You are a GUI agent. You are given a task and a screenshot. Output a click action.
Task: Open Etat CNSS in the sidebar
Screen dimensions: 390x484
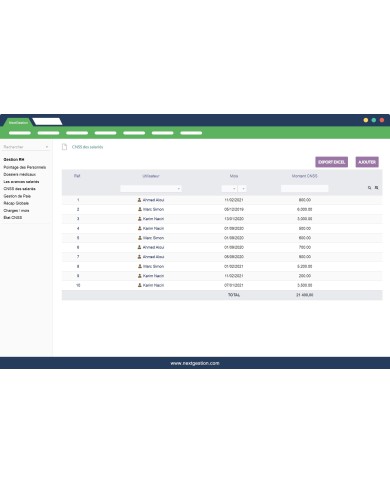tap(13, 218)
